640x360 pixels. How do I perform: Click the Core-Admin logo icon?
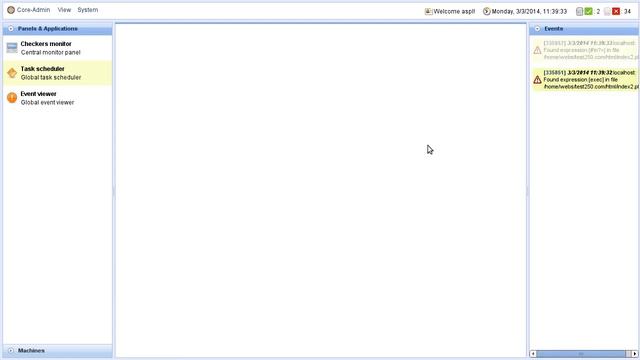click(x=11, y=10)
